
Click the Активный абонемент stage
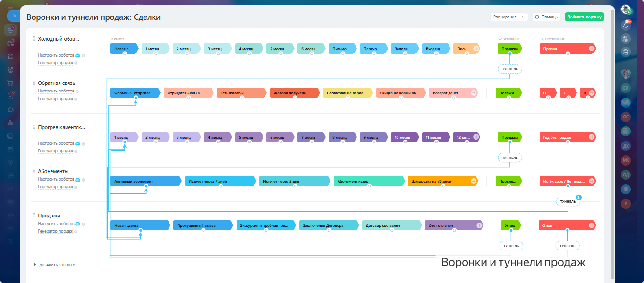(146, 181)
